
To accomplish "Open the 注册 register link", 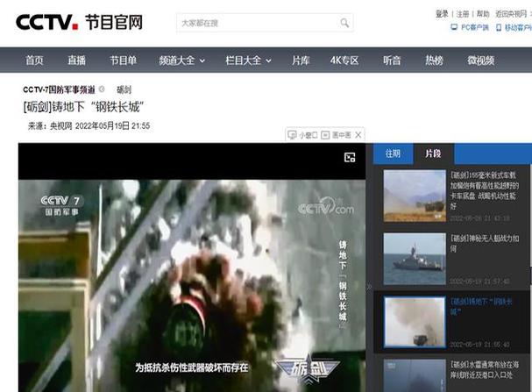I will 463,14.
